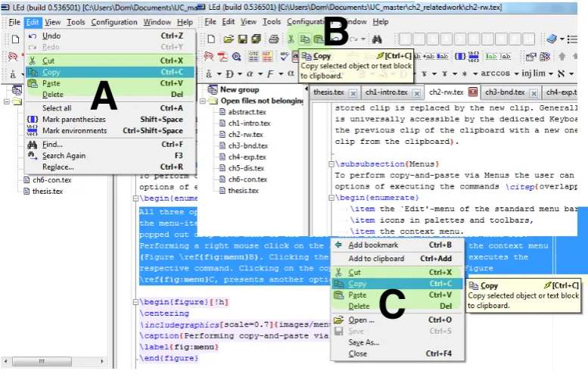Select abstract.tex in the project tree
Viewport: 588px width, 374px height.
coord(247,112)
